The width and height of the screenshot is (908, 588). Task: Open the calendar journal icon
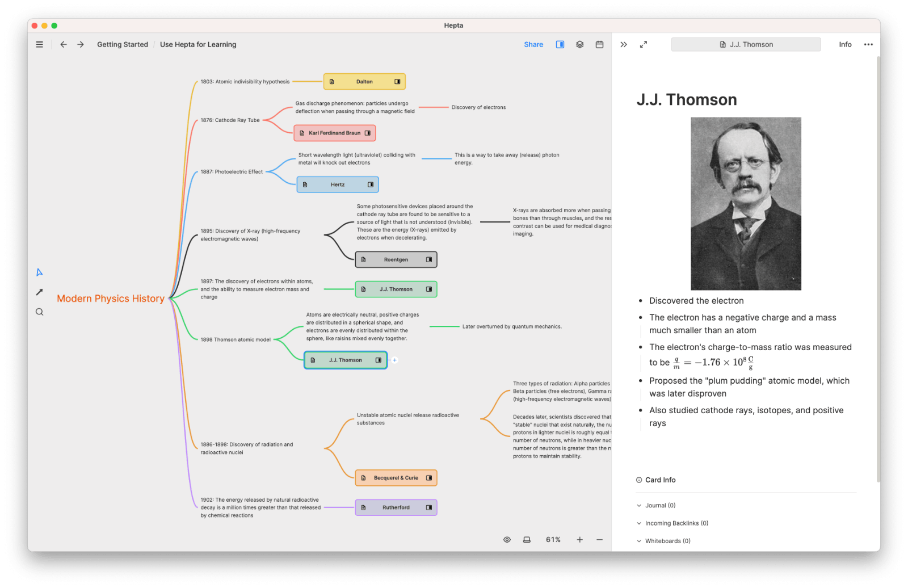tap(599, 44)
